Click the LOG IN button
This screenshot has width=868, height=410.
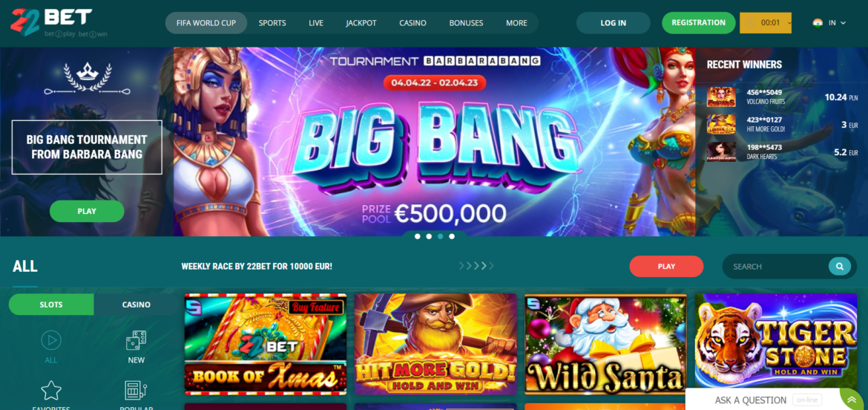pyautogui.click(x=614, y=23)
